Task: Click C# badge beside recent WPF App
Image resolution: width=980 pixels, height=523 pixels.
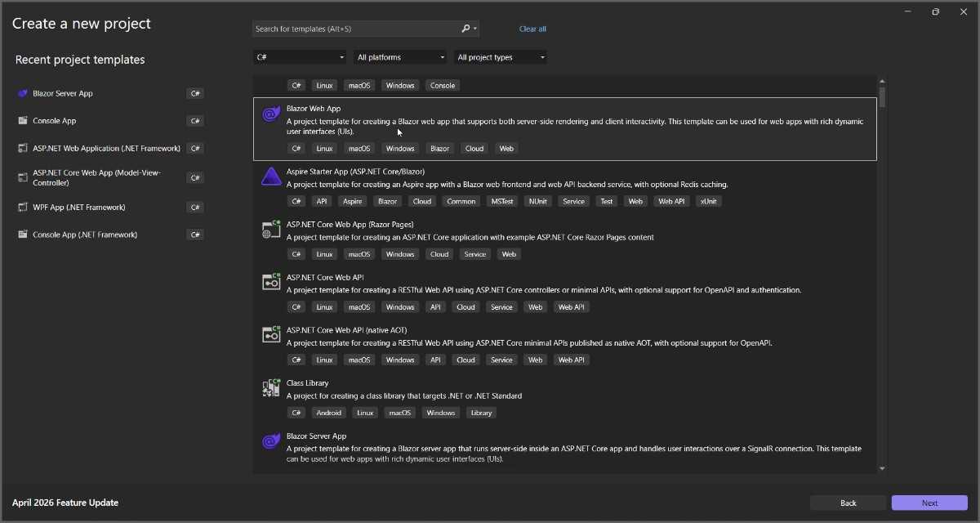Action: (195, 208)
